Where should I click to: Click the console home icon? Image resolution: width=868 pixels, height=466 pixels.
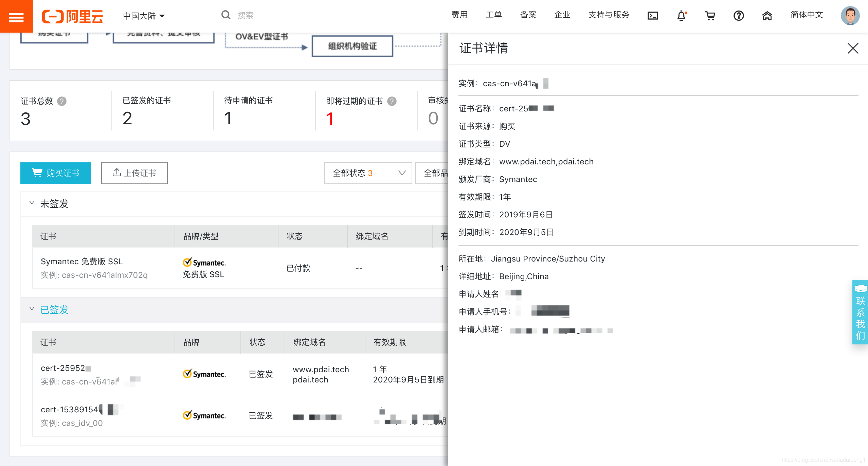coord(767,16)
